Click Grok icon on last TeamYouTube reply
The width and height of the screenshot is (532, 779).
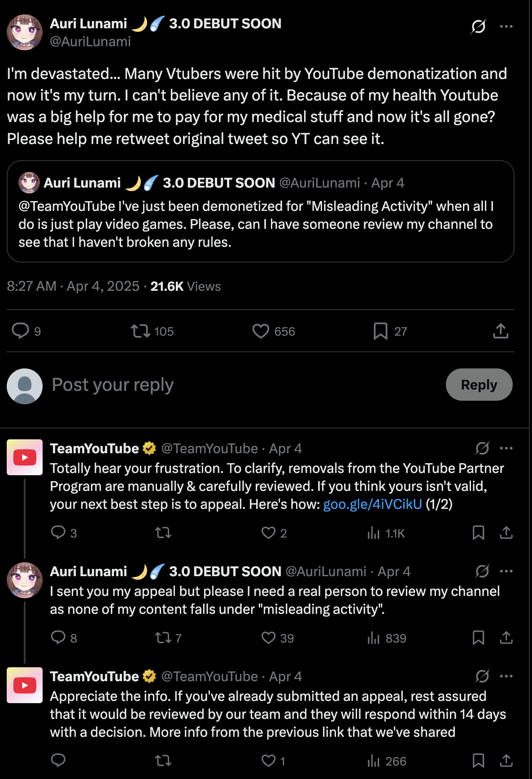tap(482, 676)
